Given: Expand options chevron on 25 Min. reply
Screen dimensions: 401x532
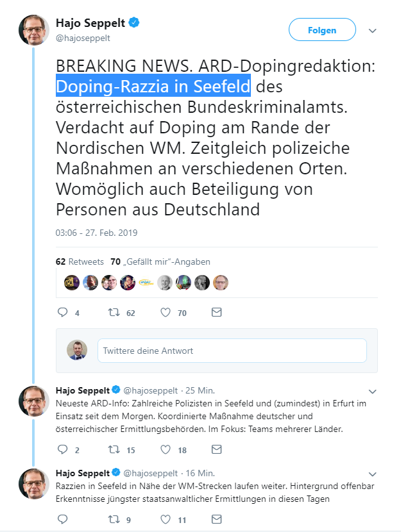Looking at the screenshot, I should 373,392.
